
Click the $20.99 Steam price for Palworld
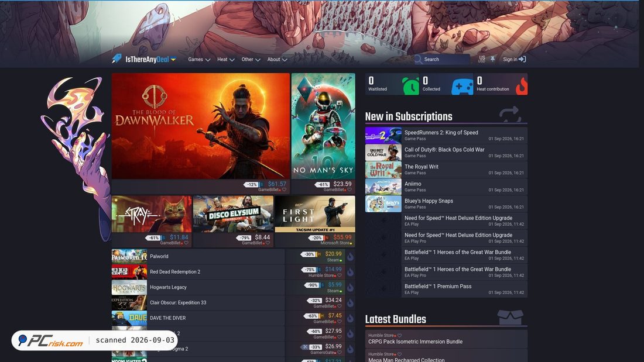tap(333, 254)
